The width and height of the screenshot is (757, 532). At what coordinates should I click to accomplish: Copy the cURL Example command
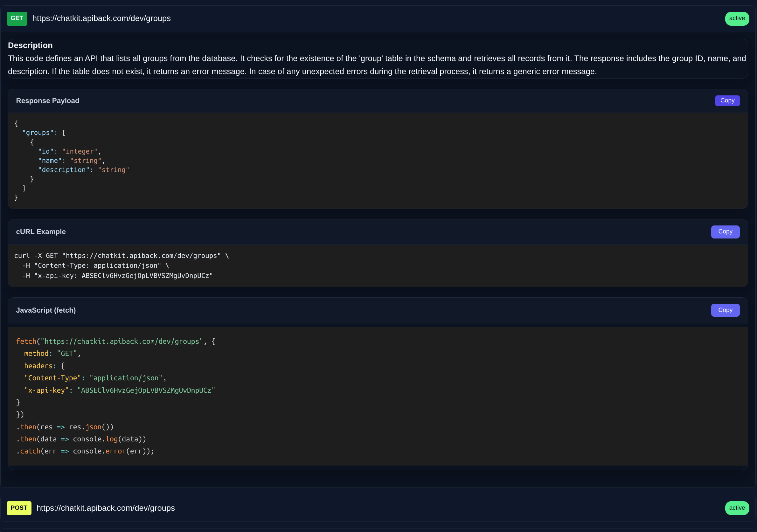725,232
